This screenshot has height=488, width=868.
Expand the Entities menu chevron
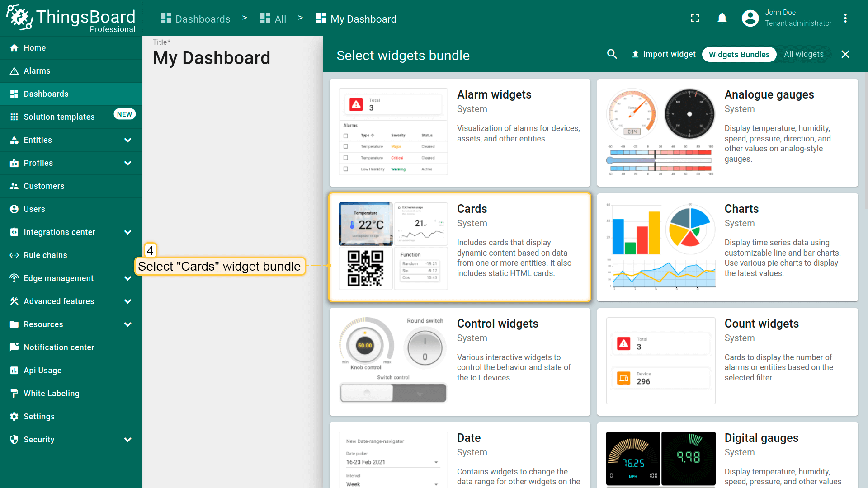(x=127, y=140)
